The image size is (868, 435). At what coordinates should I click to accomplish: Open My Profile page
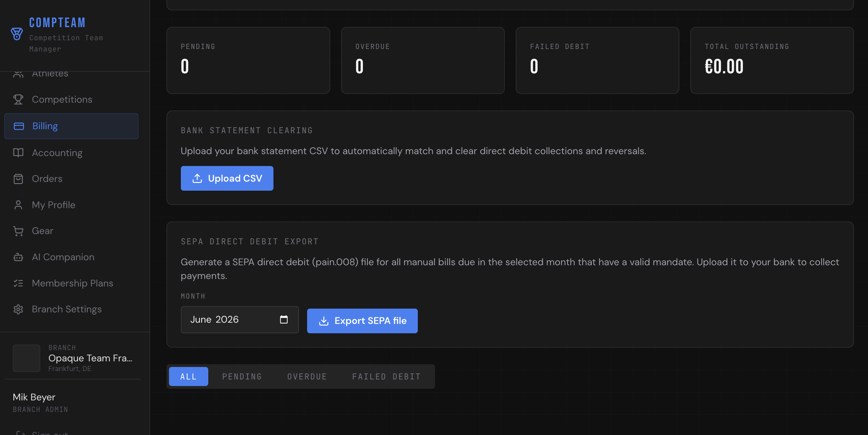click(x=71, y=205)
